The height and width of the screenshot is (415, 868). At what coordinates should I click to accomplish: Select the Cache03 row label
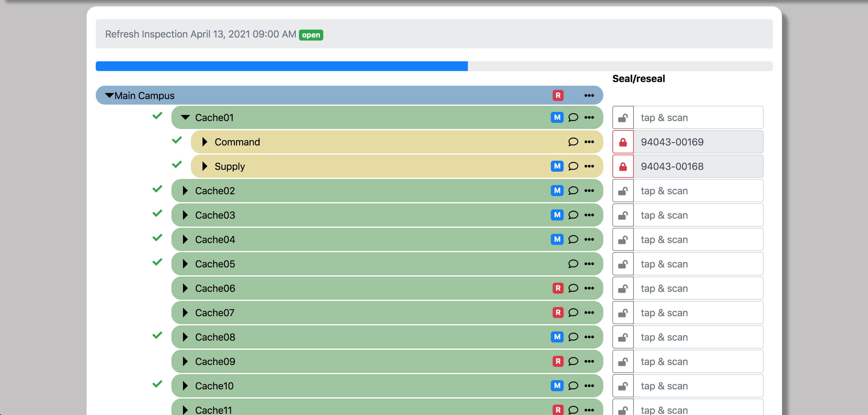(215, 215)
